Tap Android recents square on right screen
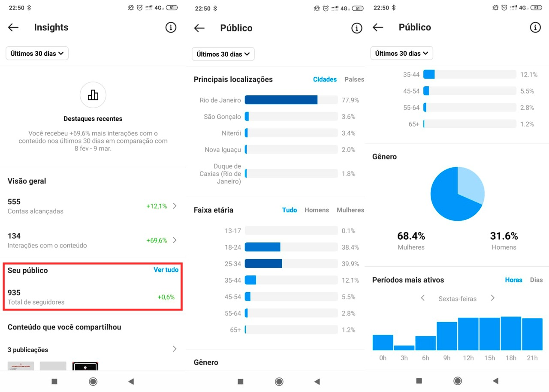This screenshot has width=549, height=392. coord(419,381)
